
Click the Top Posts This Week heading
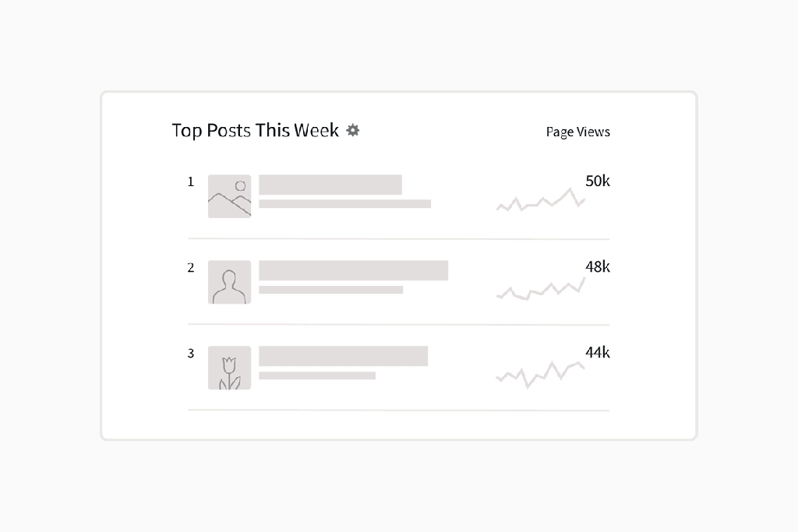(255, 130)
